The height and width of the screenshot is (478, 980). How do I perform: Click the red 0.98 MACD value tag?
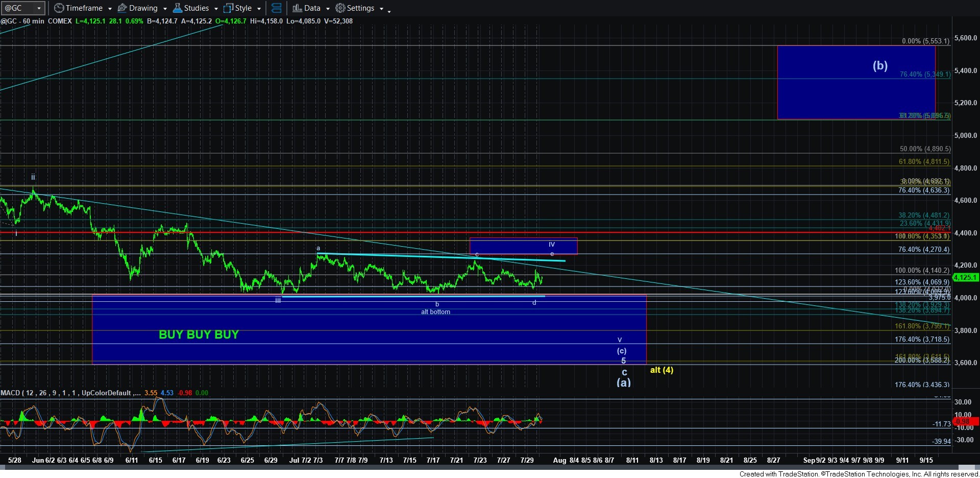965,421
